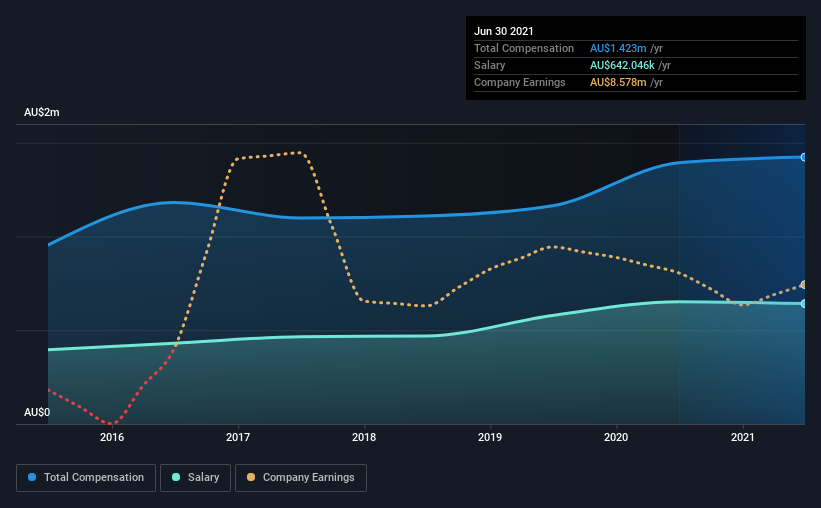Click the Salary label in tooltip
This screenshot has width=821, height=508.
[490, 65]
